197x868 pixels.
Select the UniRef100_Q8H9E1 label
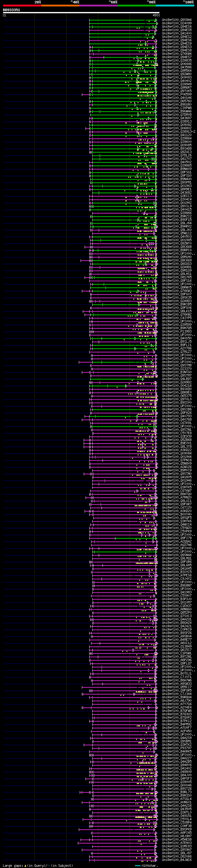pos(177,189)
